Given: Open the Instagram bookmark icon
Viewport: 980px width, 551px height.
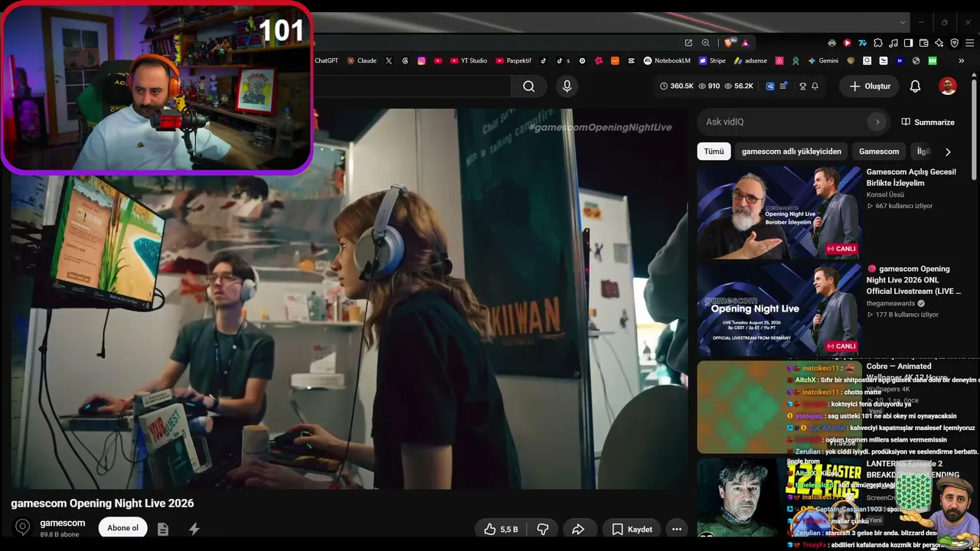Looking at the screenshot, I should point(421,60).
